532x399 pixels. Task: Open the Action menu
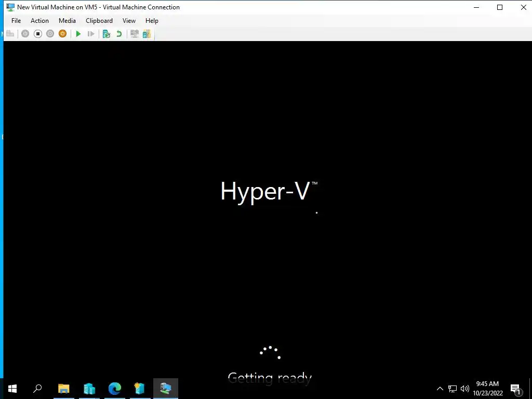[x=39, y=21]
